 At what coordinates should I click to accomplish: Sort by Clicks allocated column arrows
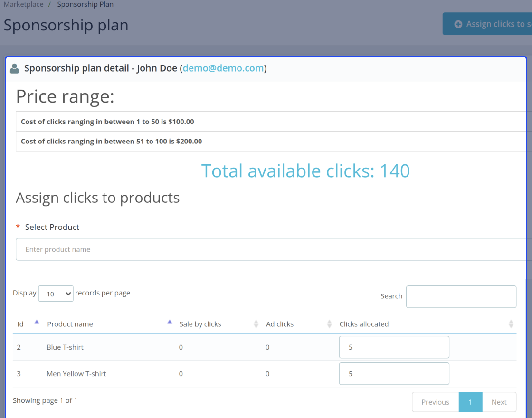click(x=511, y=324)
